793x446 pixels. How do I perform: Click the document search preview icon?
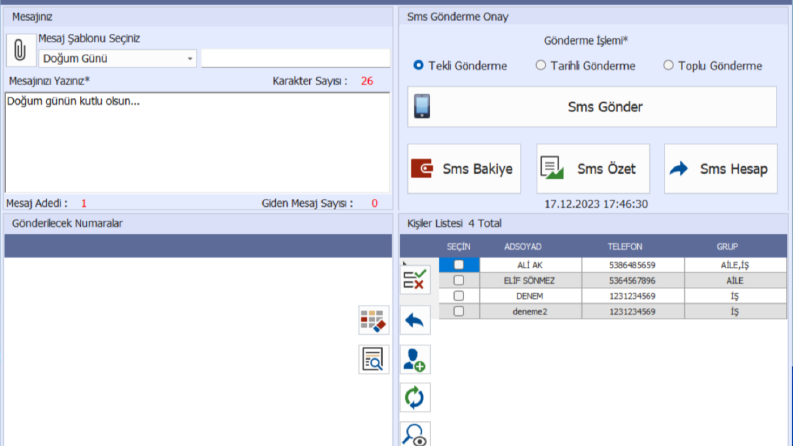374,360
